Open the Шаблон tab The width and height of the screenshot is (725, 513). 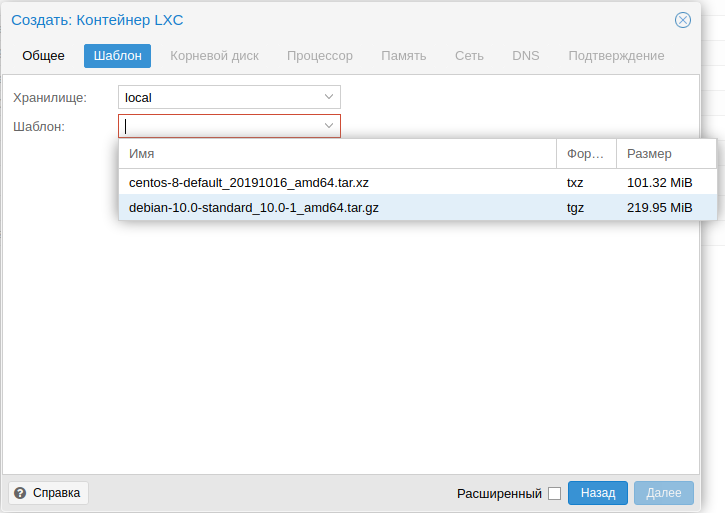[117, 56]
